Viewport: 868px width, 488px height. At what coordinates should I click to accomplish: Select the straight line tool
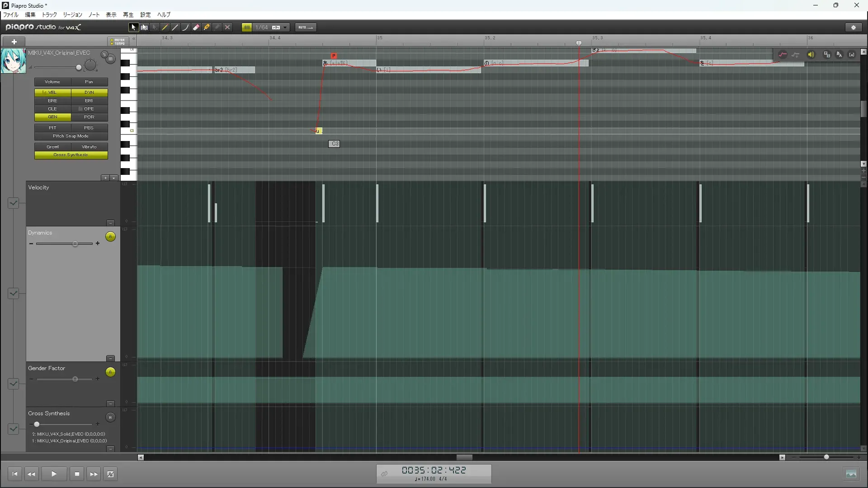[175, 28]
